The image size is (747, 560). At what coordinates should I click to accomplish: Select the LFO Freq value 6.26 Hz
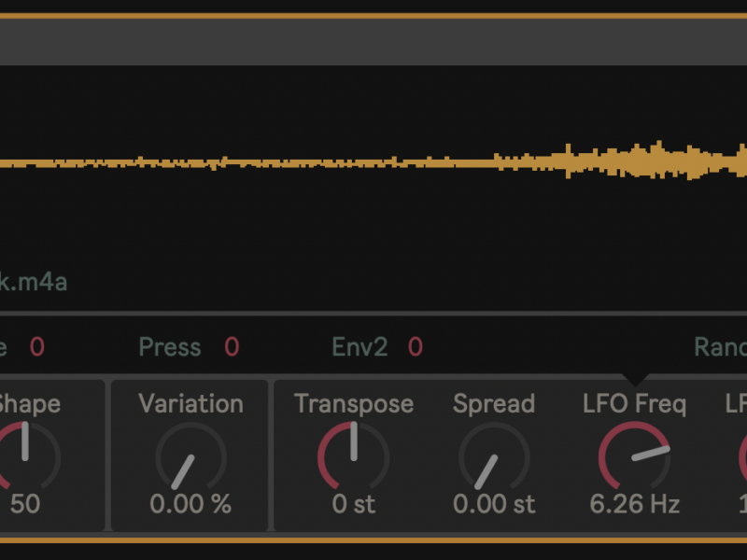tap(634, 504)
